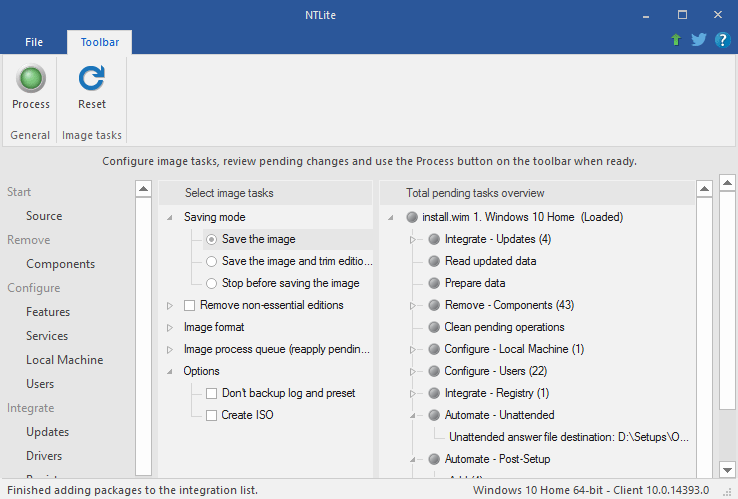Image resolution: width=738 pixels, height=499 pixels.
Task: Click status dot beside Integrate - Updates (4)
Action: point(434,239)
